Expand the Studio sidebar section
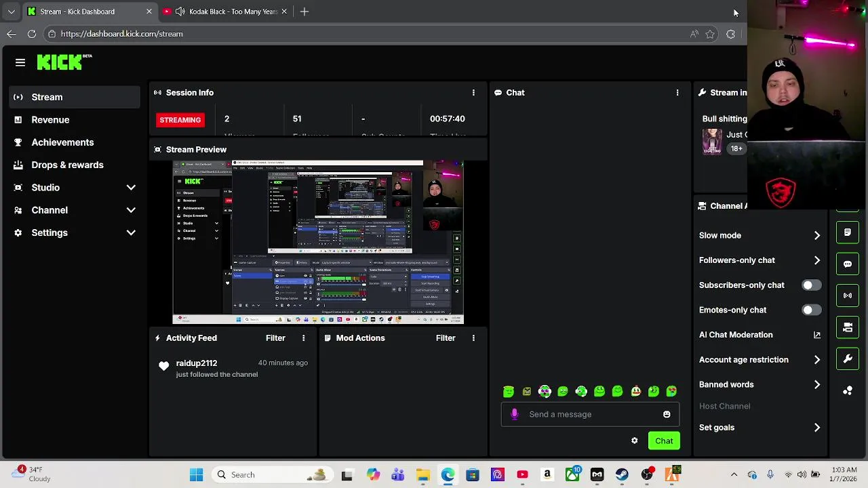 click(x=131, y=188)
